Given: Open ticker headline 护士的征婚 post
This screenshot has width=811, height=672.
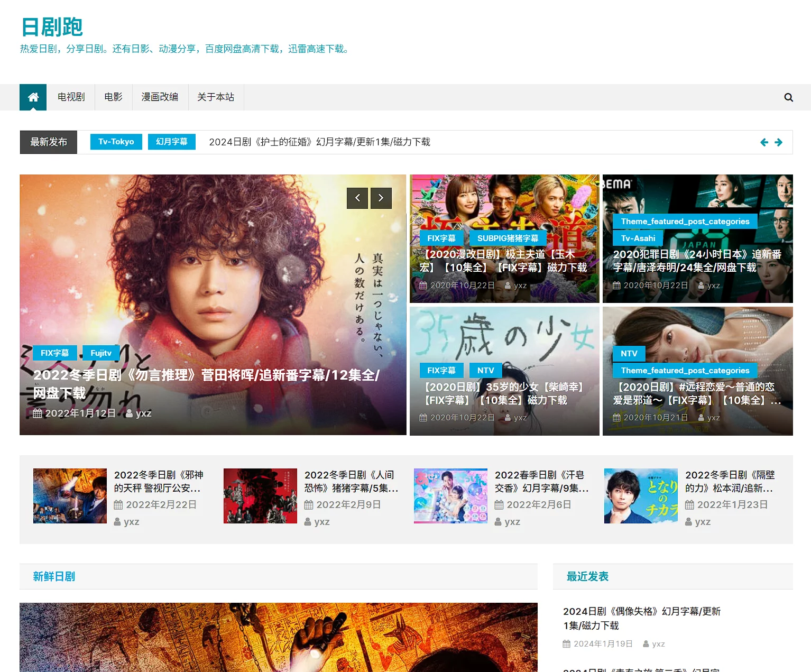Looking at the screenshot, I should [x=319, y=142].
